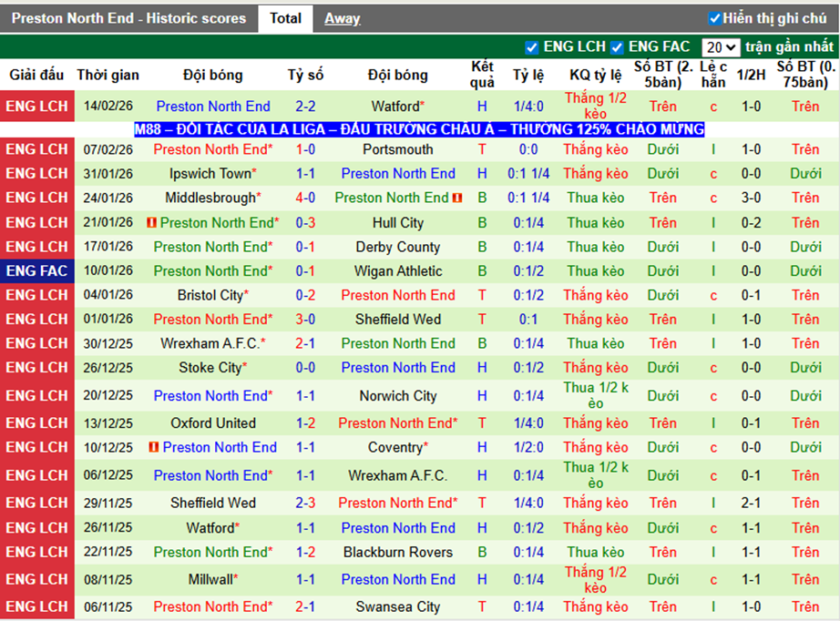Click the 1/2H column header

[751, 75]
